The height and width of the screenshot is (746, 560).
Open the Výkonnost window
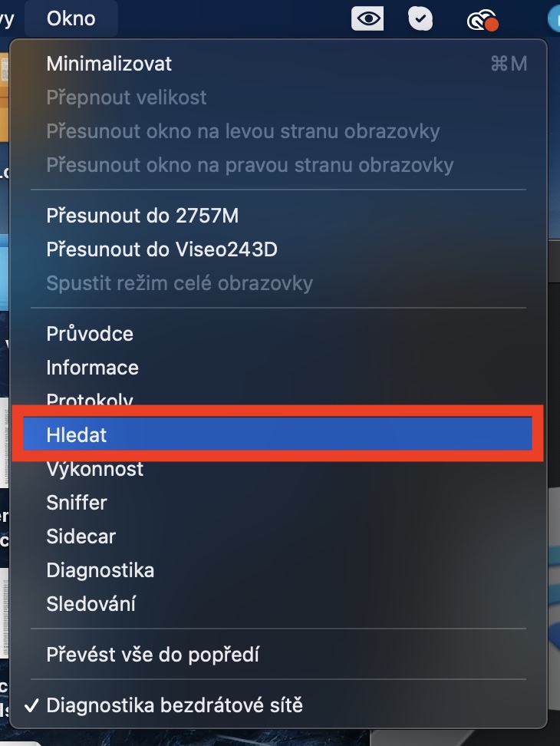point(95,469)
